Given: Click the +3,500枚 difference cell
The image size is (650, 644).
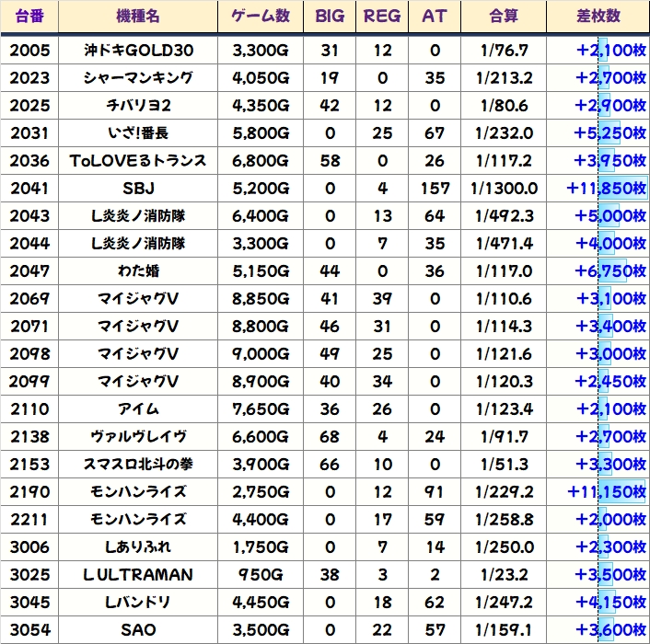Looking at the screenshot, I should coord(598,575).
